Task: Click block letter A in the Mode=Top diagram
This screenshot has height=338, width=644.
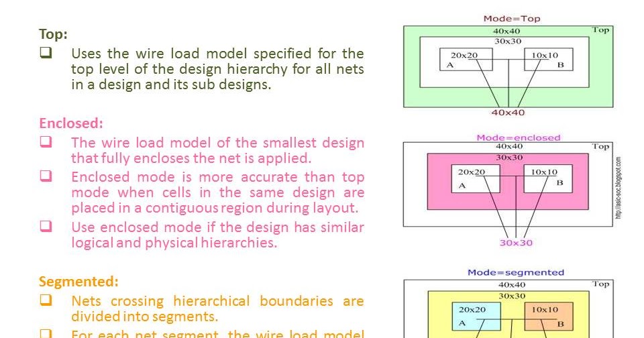Action: pos(450,65)
